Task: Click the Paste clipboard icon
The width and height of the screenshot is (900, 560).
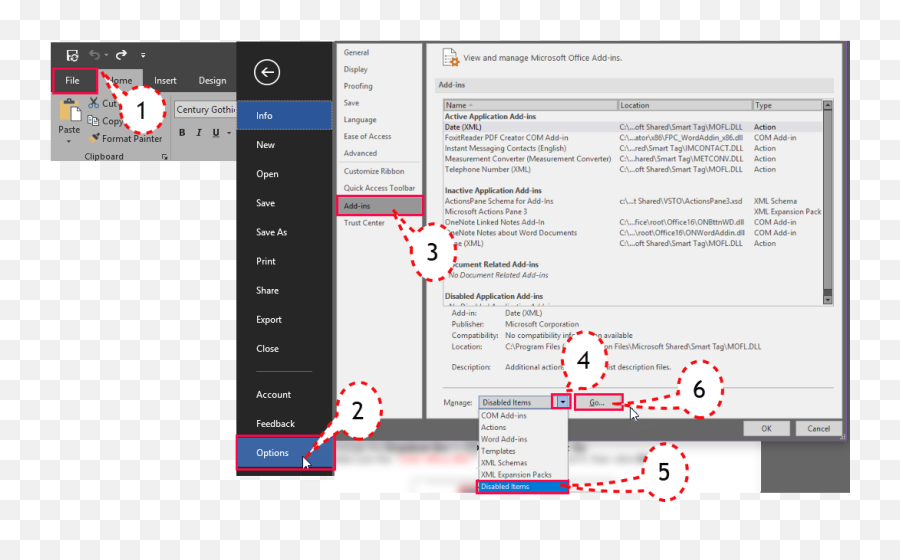Action: click(x=69, y=110)
